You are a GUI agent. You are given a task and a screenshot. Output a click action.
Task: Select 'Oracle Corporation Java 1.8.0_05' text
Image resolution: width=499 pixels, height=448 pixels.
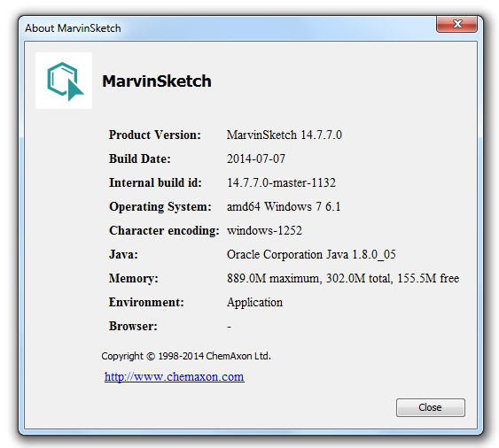click(311, 254)
